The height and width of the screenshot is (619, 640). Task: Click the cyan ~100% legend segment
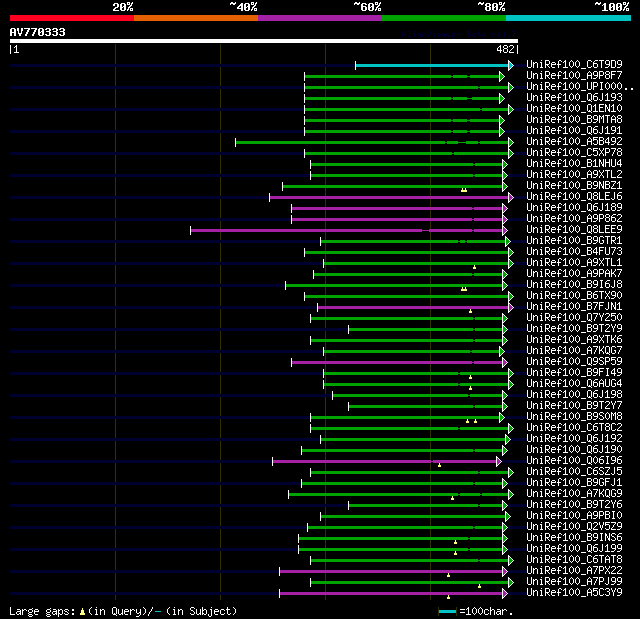click(568, 18)
